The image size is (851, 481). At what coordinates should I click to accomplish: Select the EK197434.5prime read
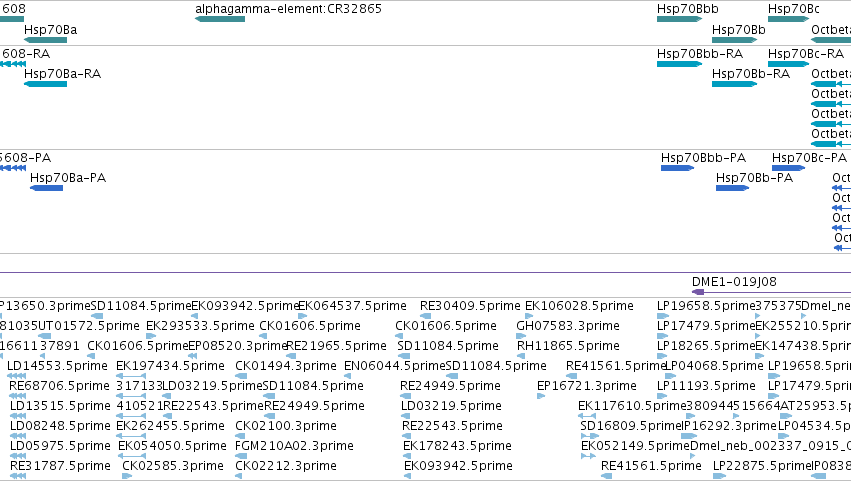click(131, 376)
